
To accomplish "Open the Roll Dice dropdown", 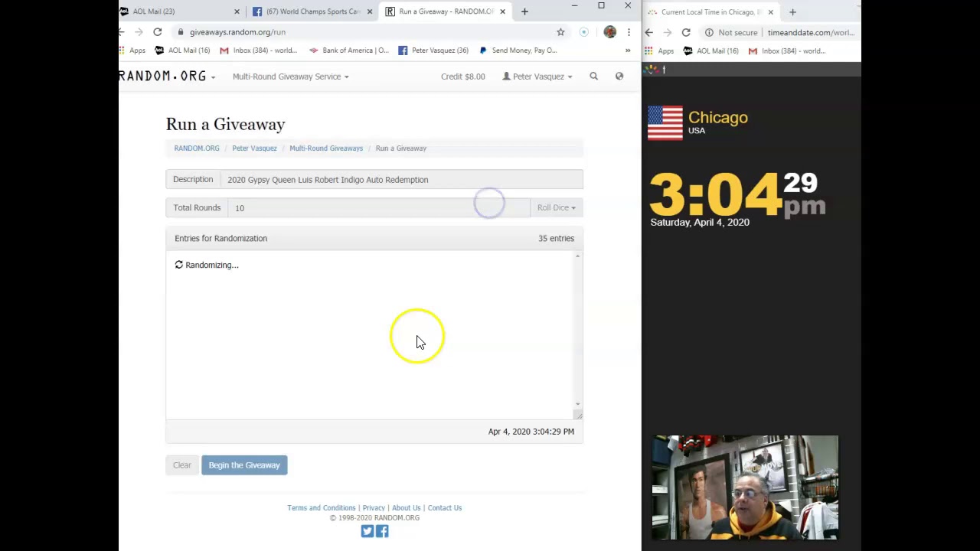I will 556,207.
